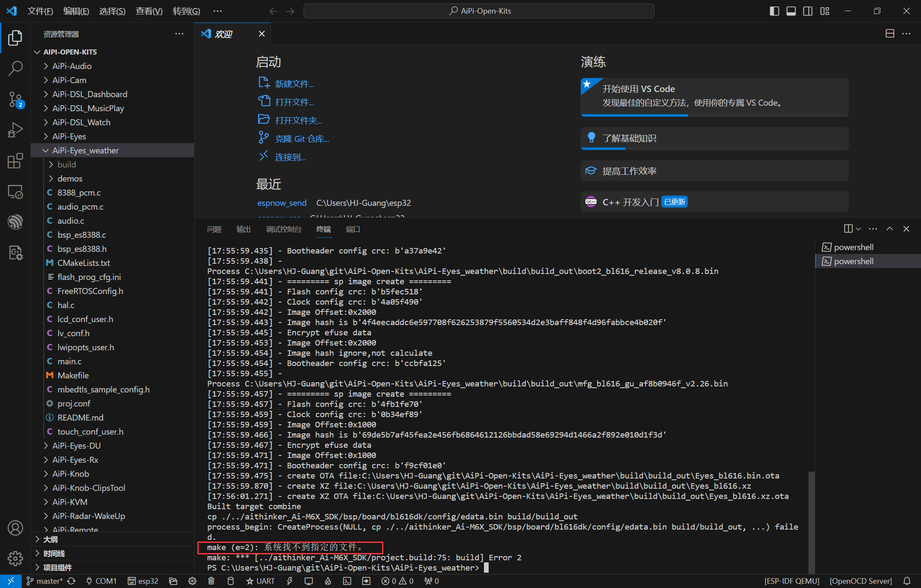Maximize the terminal panel size

[x=890, y=229]
